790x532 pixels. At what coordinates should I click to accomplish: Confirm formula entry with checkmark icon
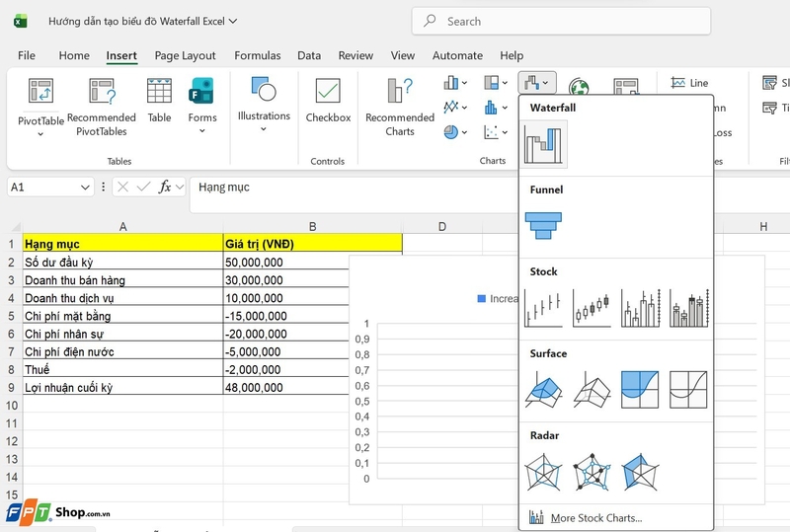[x=143, y=187]
